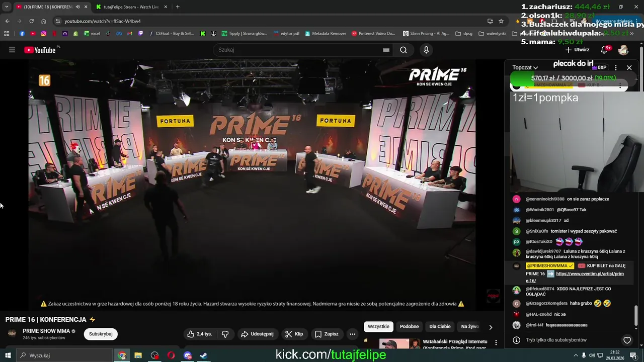Open eventim.pl ticket link in pinned chat
This screenshot has height=362, width=644.
575,278
